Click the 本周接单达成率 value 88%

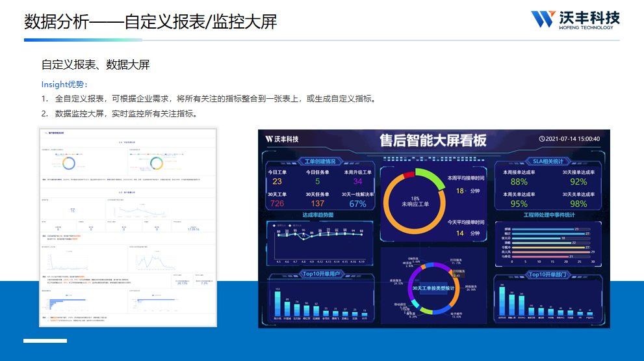pyautogui.click(x=519, y=182)
